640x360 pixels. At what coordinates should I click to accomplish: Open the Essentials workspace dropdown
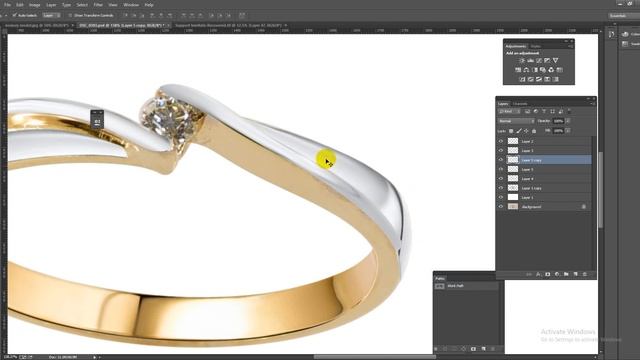[623, 16]
